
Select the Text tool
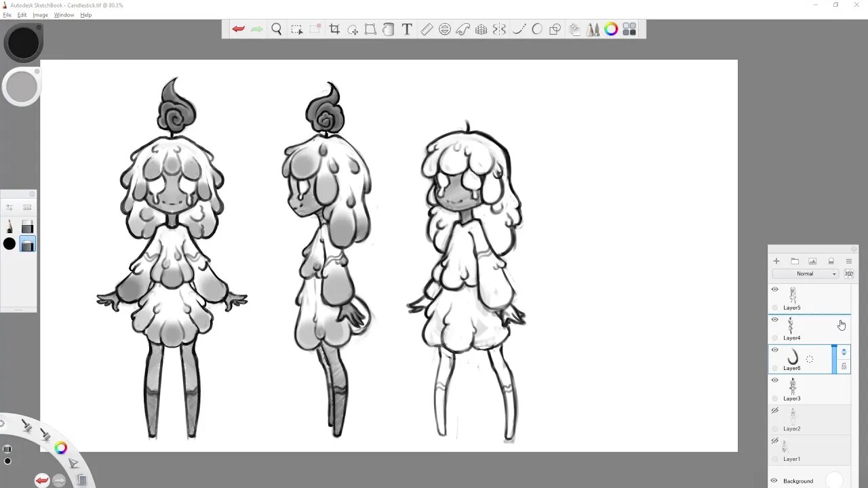click(x=407, y=29)
